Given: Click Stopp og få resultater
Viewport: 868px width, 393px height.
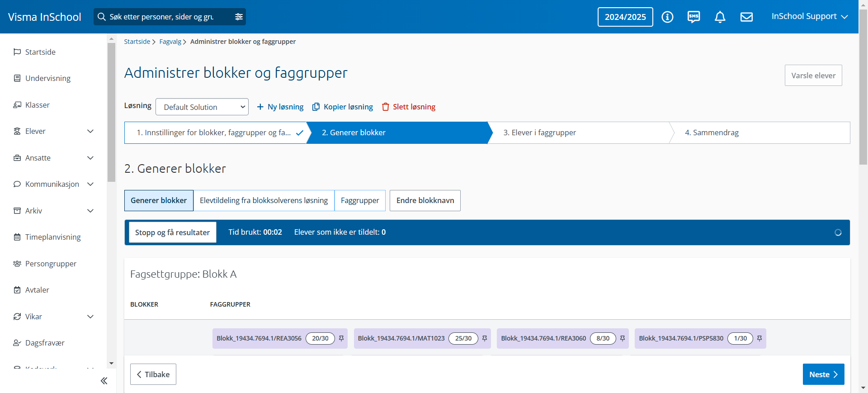Looking at the screenshot, I should pyautogui.click(x=172, y=232).
